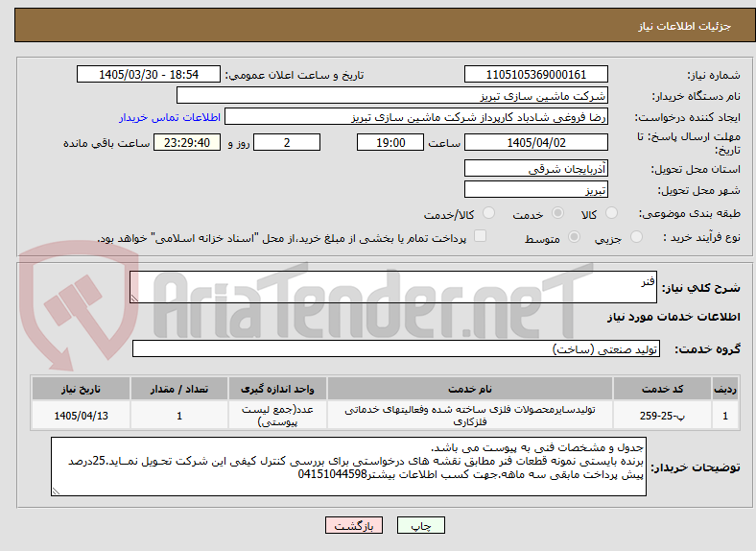Click the تاریخ و ساعت اعلان عمومی label

[x=295, y=76]
